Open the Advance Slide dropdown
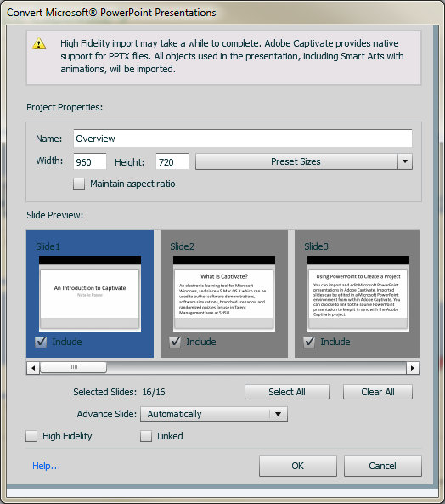Viewport: 445px width, 504px height. [x=214, y=414]
